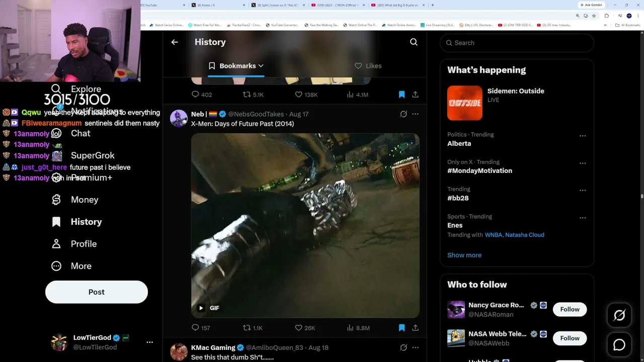Screen dimensions: 644x362
Task: Click the page vertical scrollbar
Action: [641, 196]
